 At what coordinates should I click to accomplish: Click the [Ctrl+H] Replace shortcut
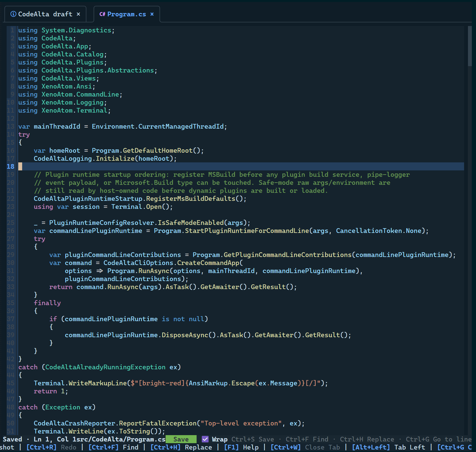pyautogui.click(x=181, y=447)
